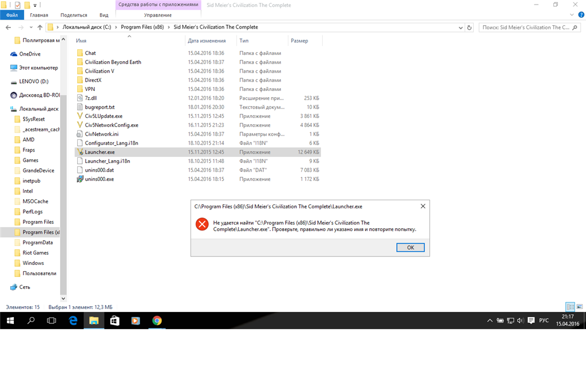
Task: Select Configurator_Lang.i18n file name
Action: click(112, 143)
